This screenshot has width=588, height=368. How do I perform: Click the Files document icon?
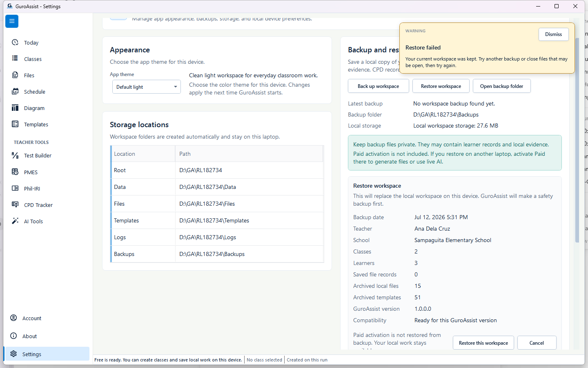click(x=15, y=75)
